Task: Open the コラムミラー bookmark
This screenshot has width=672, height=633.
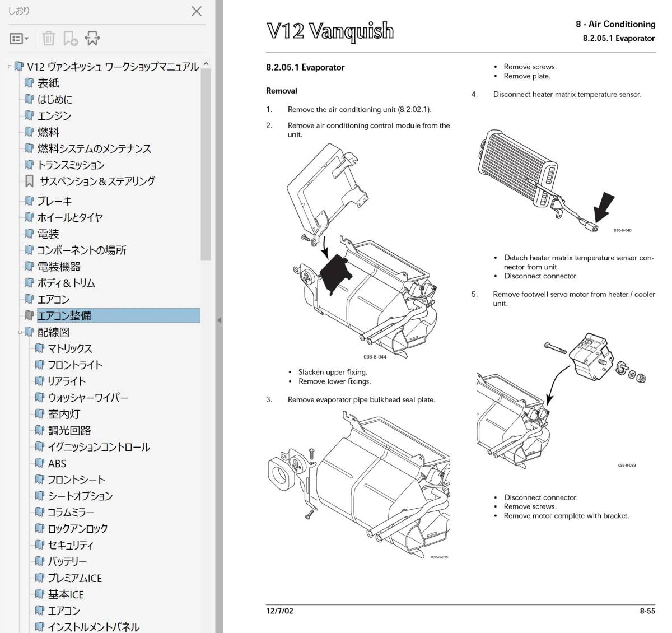Action: [x=71, y=512]
